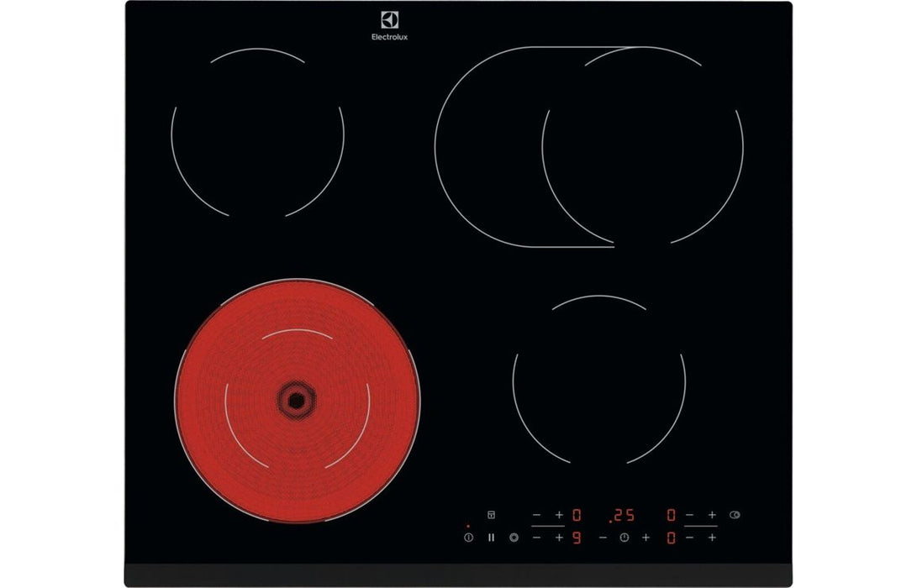The height and width of the screenshot is (588, 917).
Task: Increase the timer with plus control
Action: 646,538
